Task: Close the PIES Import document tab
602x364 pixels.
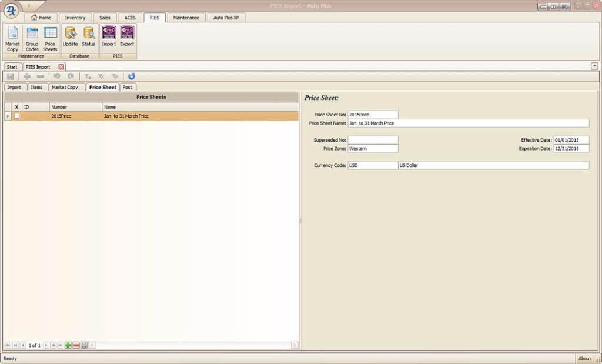Action: click(61, 67)
